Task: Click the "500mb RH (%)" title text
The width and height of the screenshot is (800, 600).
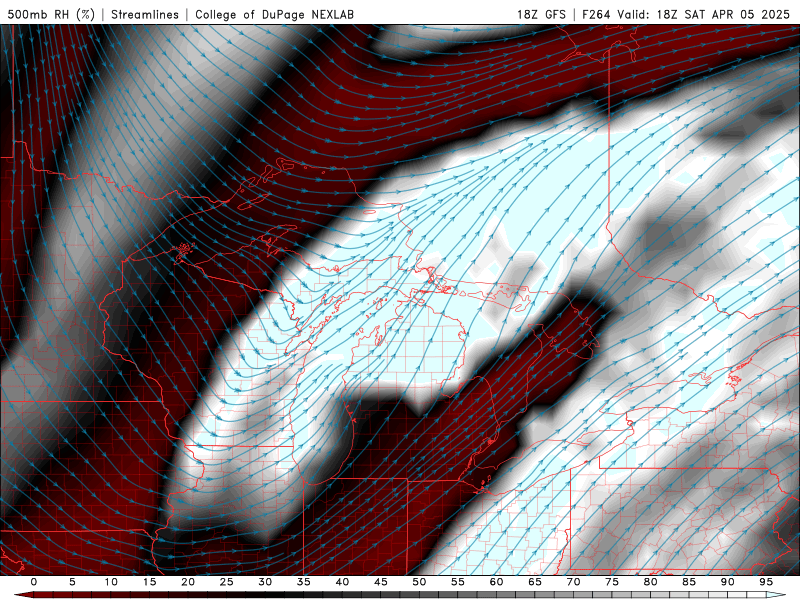Action: [x=52, y=14]
